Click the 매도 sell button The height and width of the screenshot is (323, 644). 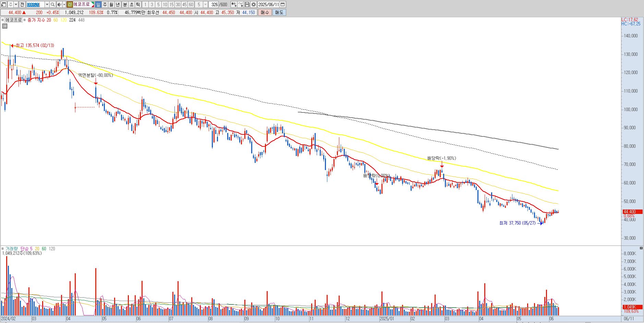pyautogui.click(x=279, y=12)
